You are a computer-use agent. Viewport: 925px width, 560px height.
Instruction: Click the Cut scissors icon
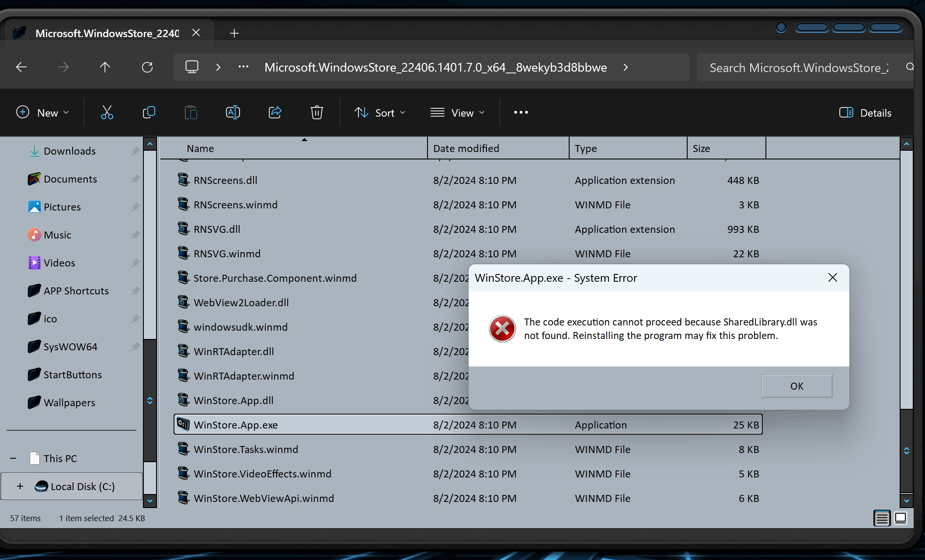pos(107,113)
